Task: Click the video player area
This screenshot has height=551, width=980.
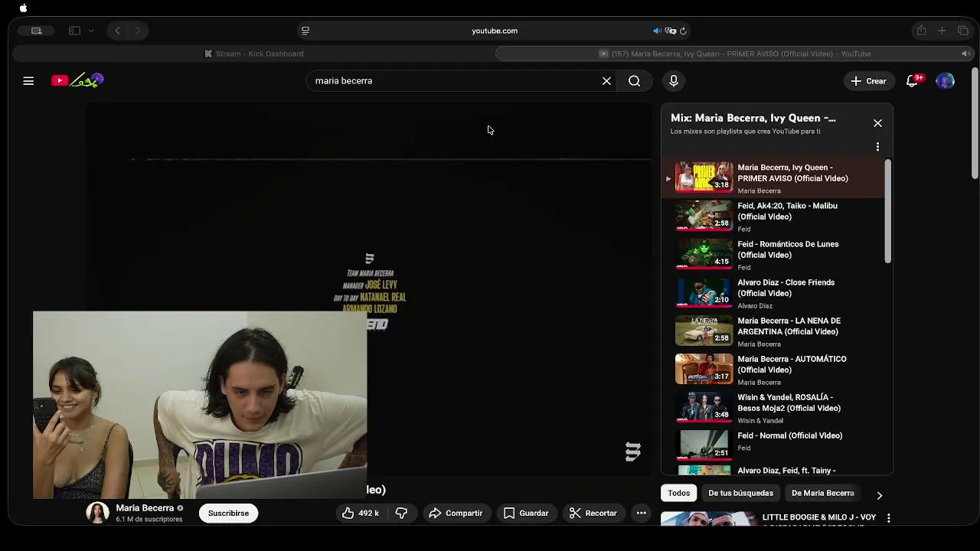Action: pos(369,291)
